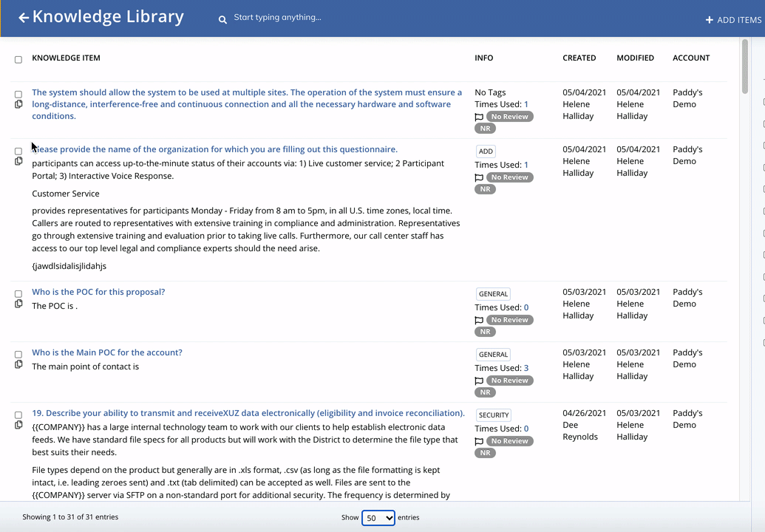Click the search magnifier icon
Image resolution: width=765 pixels, height=532 pixels.
point(222,20)
